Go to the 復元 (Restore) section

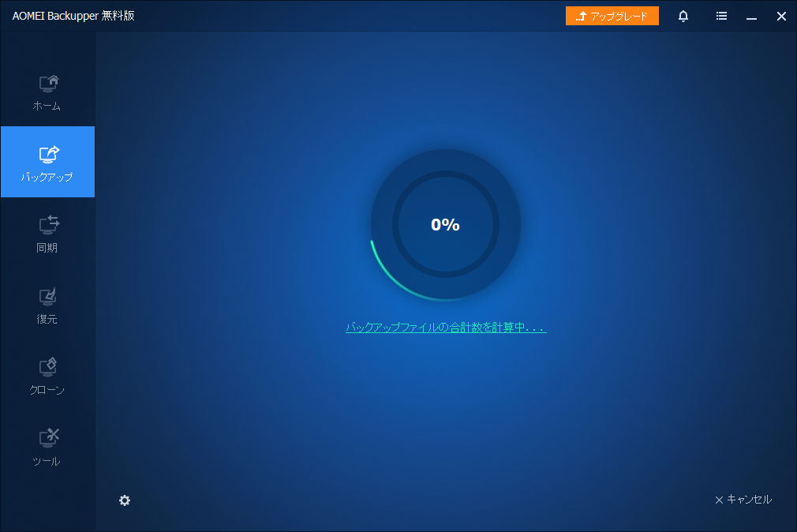[x=47, y=305]
